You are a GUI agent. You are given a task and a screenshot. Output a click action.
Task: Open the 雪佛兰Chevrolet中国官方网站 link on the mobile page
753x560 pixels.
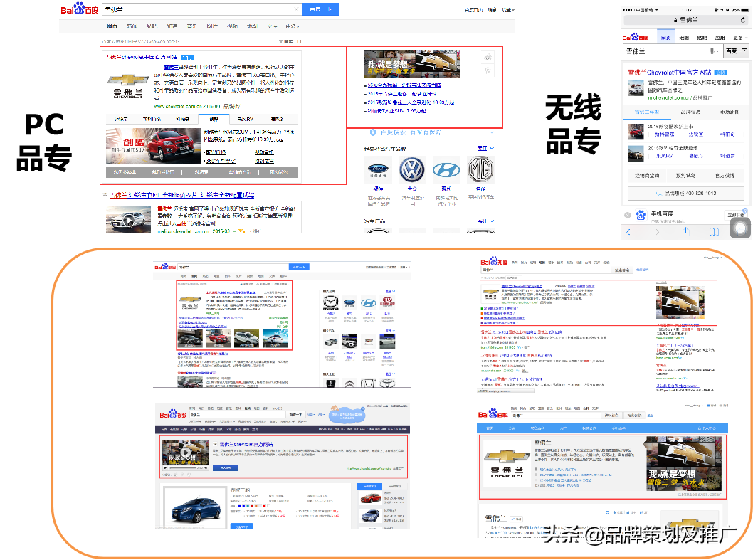tap(670, 73)
